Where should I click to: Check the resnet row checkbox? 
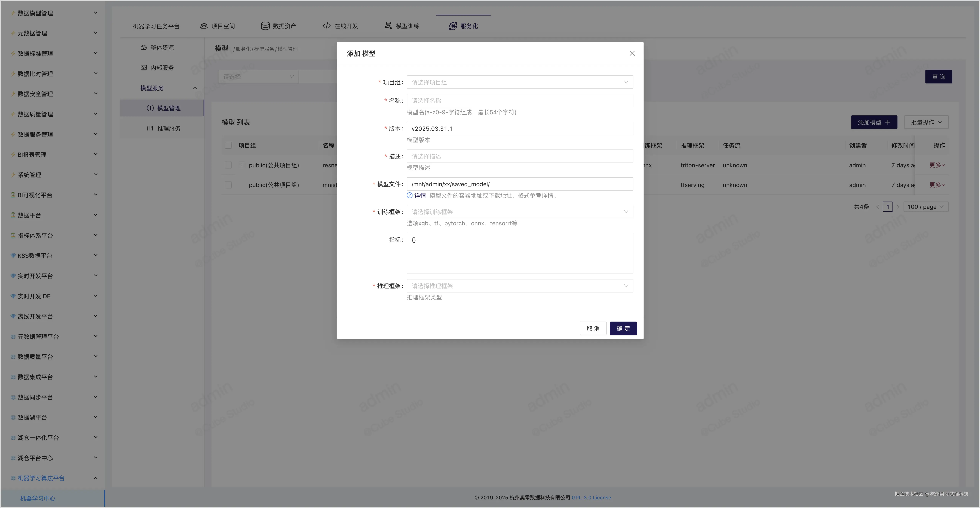(x=228, y=165)
